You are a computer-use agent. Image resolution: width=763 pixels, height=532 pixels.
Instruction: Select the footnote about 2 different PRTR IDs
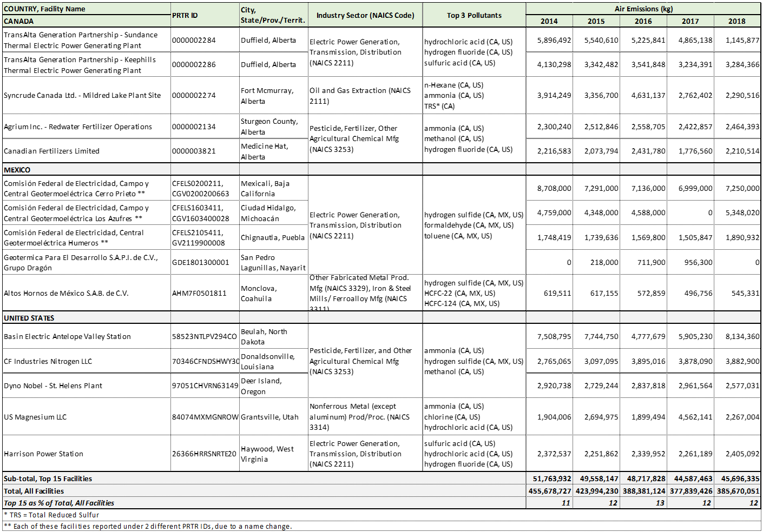(148, 526)
